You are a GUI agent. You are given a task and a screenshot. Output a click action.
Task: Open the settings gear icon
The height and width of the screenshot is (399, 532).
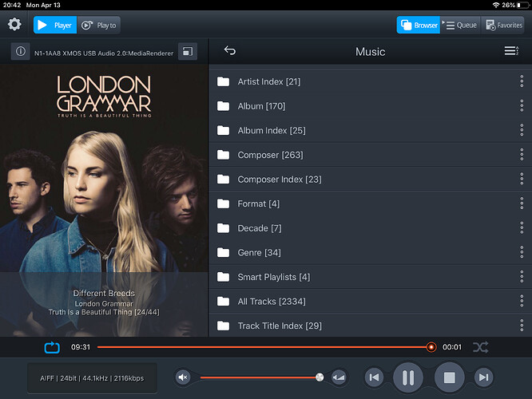14,25
